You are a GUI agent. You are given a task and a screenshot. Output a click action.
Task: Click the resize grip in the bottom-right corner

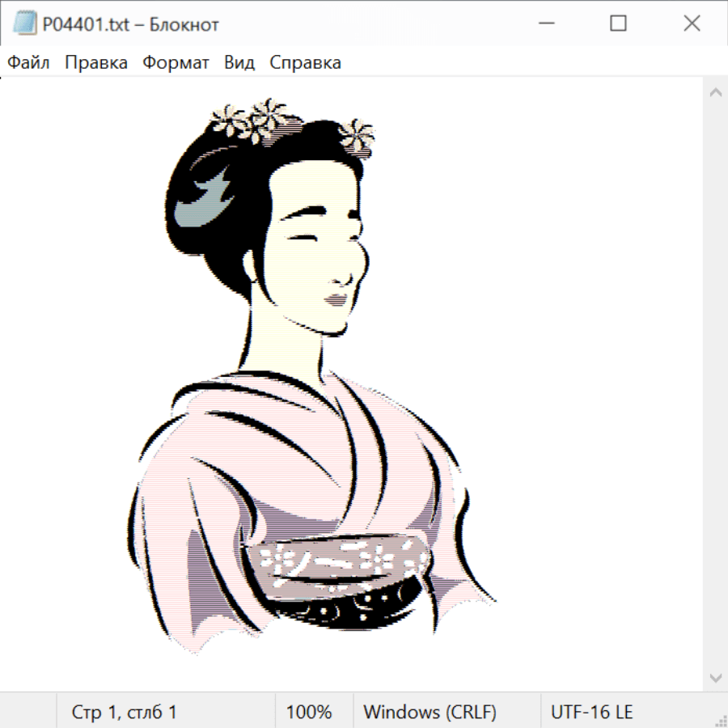point(720,720)
